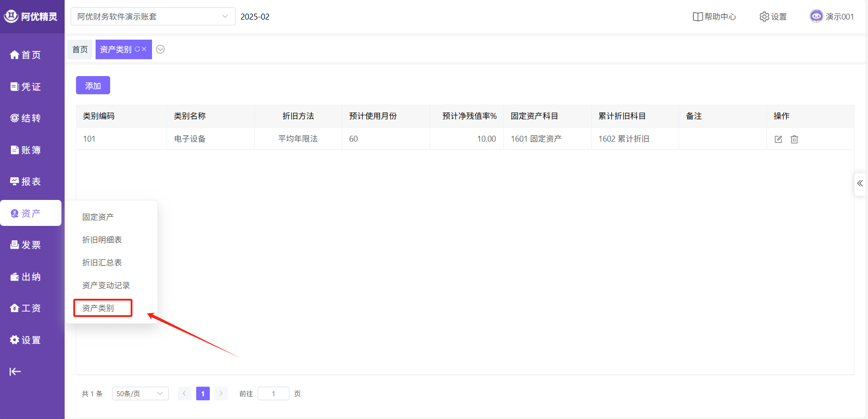Switch to the 首页 tab
The height and width of the screenshot is (419, 868).
(80, 49)
